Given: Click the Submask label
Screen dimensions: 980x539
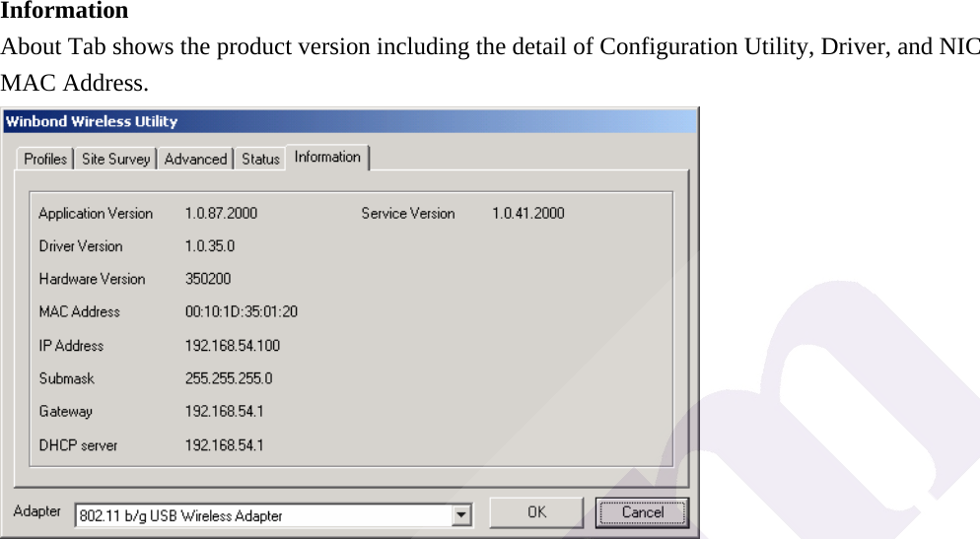Looking at the screenshot, I should pyautogui.click(x=66, y=378).
